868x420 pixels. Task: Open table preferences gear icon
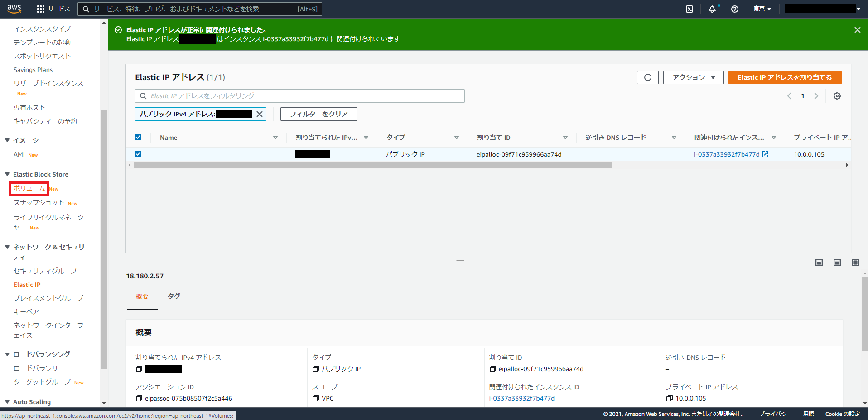coord(837,96)
